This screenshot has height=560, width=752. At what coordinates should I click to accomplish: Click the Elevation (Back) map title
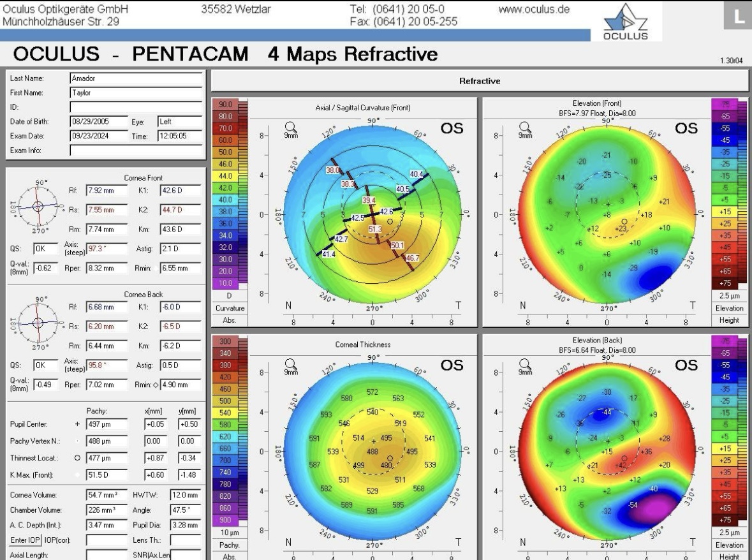[597, 340]
